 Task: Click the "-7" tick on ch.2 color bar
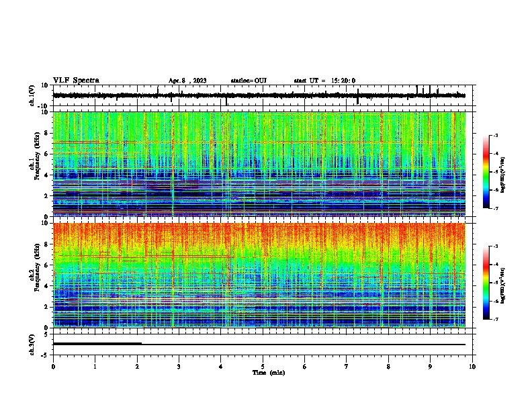[x=495, y=319]
